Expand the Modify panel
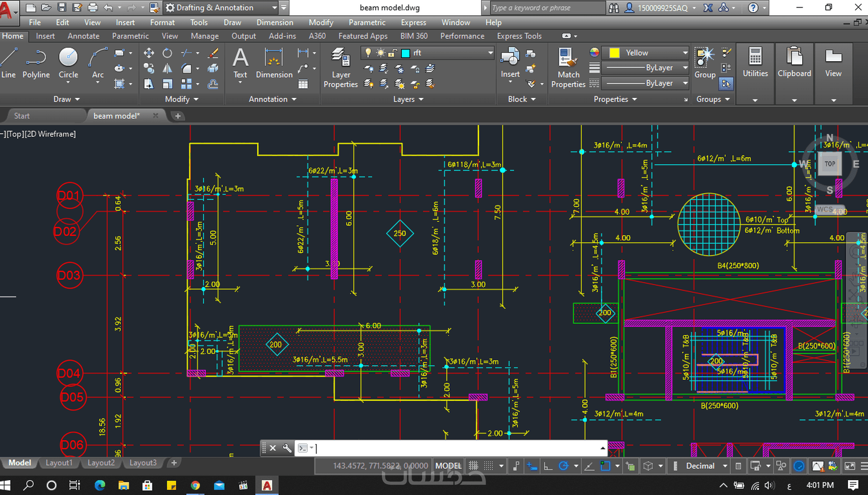This screenshot has width=868, height=495. pyautogui.click(x=181, y=99)
